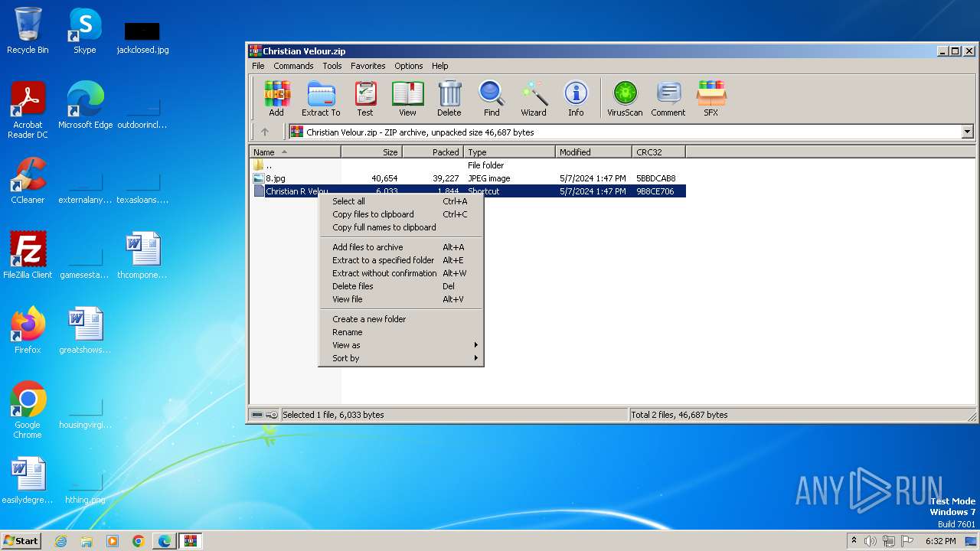Click the archive path text field
The height and width of the screenshot is (551, 980).
pyautogui.click(x=625, y=132)
